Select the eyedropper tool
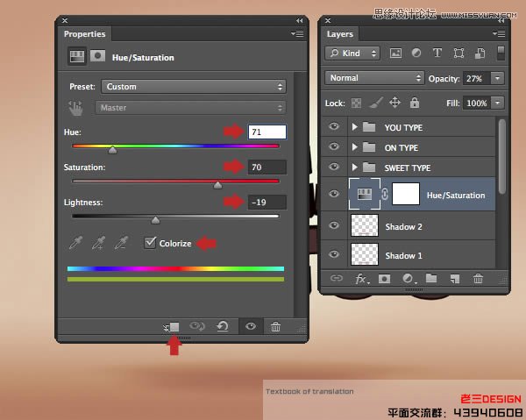Image resolution: width=526 pixels, height=420 pixels. (x=75, y=243)
